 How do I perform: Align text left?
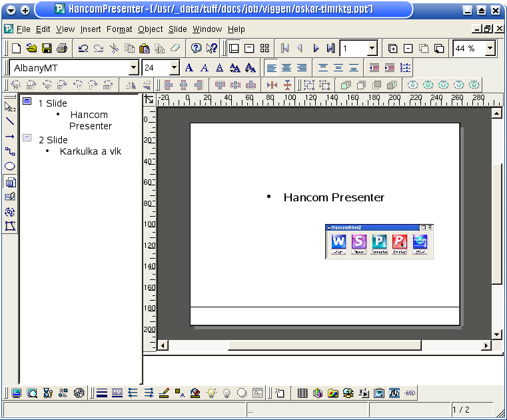pos(271,68)
